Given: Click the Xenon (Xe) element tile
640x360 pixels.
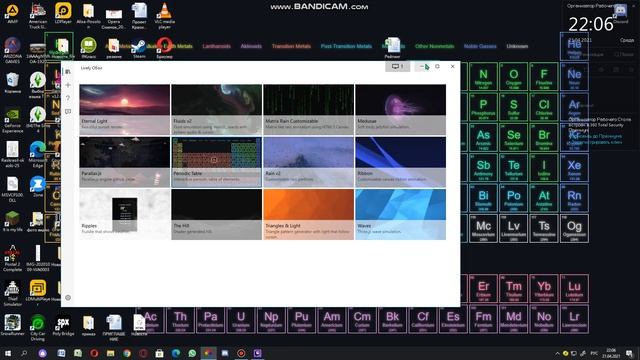Looking at the screenshot, I should pyautogui.click(x=574, y=167).
